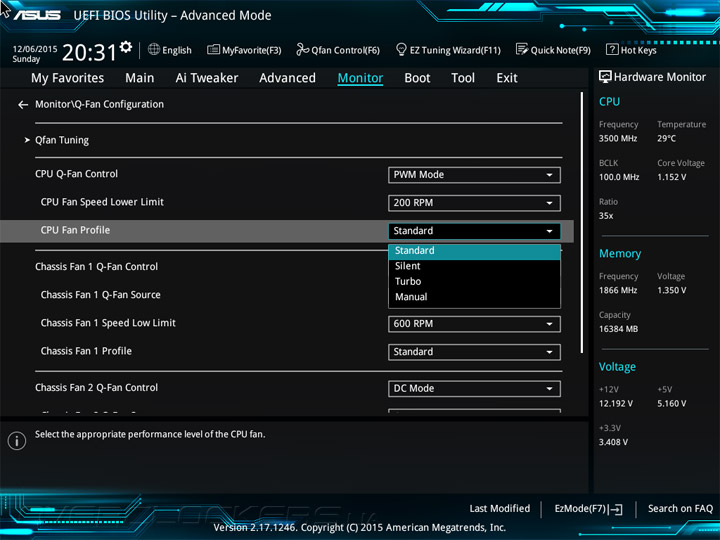Viewport: 720px width, 540px height.
Task: Select Chassis Fan 1 Q-Fan Source label
Action: 101,295
